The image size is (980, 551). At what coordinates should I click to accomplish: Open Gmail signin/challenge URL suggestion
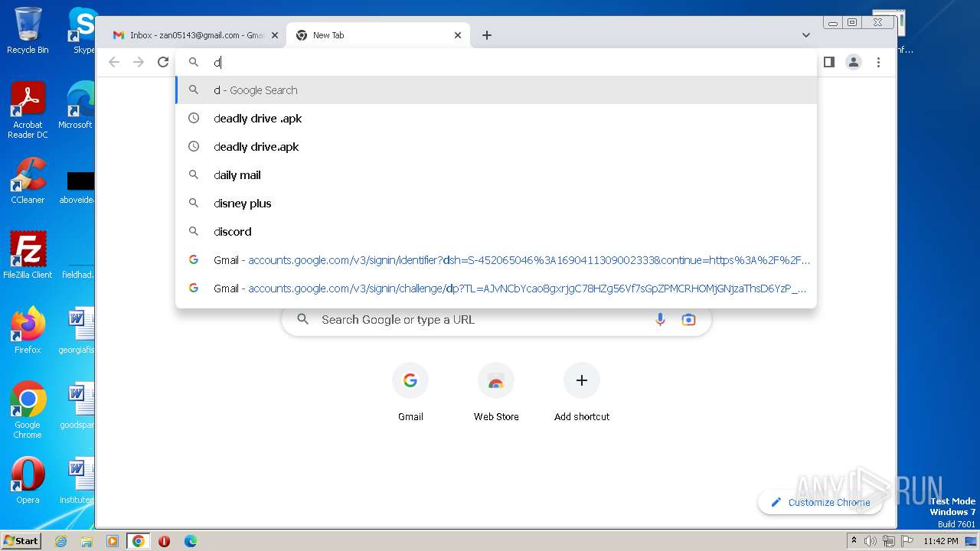tap(496, 289)
